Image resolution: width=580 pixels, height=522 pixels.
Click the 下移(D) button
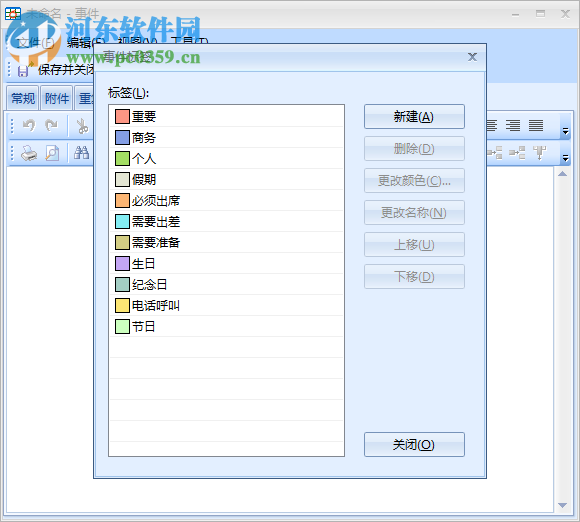[414, 277]
